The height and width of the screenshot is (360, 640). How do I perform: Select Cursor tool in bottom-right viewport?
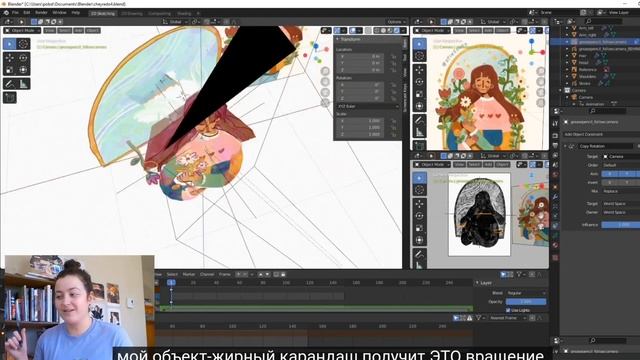coord(420,190)
